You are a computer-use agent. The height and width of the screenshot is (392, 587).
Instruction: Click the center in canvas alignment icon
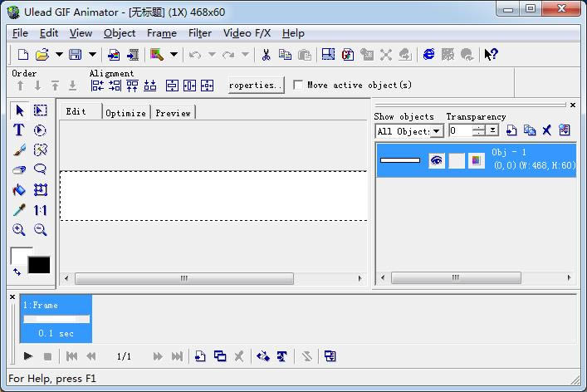pos(207,86)
